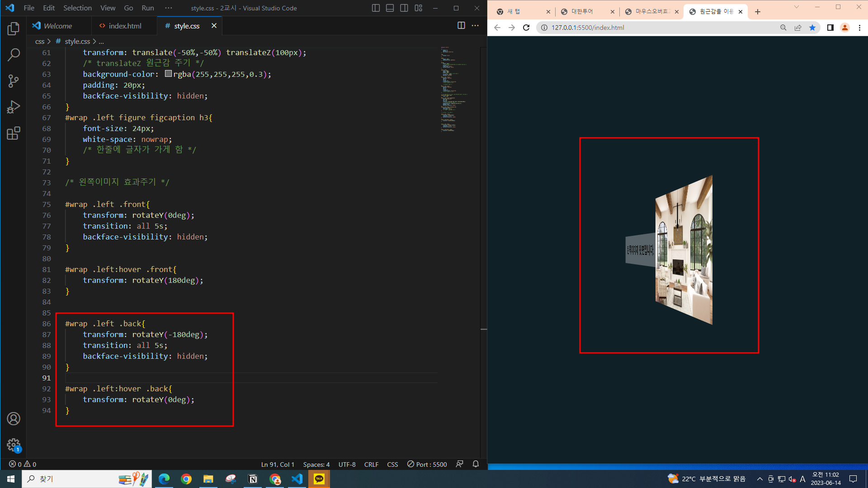Open the Run and Debug view
This screenshot has height=488, width=868.
(x=14, y=107)
